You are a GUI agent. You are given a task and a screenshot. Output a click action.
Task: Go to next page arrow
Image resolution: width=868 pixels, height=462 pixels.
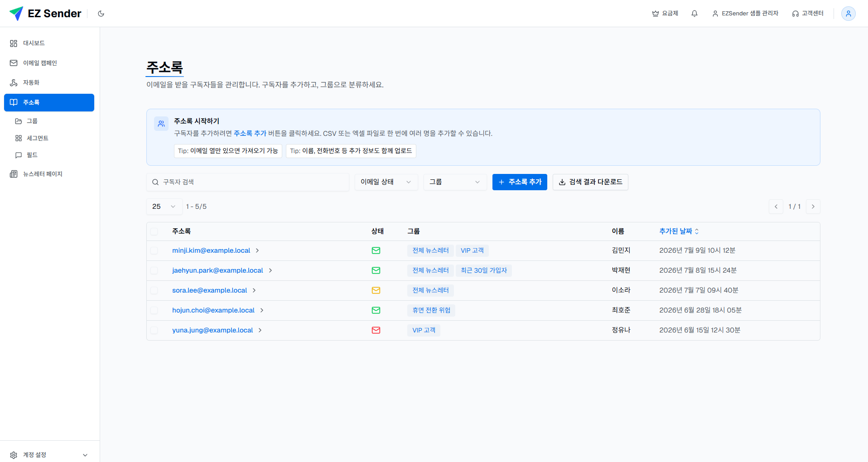point(813,207)
